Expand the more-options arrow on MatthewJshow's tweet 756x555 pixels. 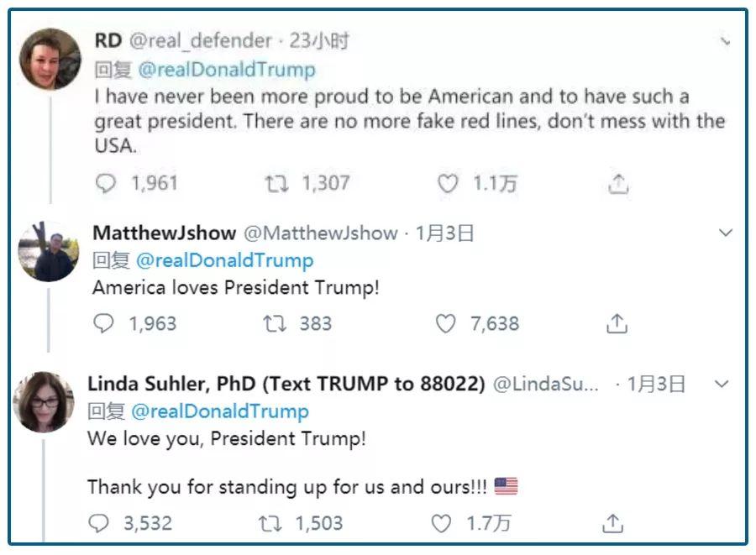tap(726, 233)
